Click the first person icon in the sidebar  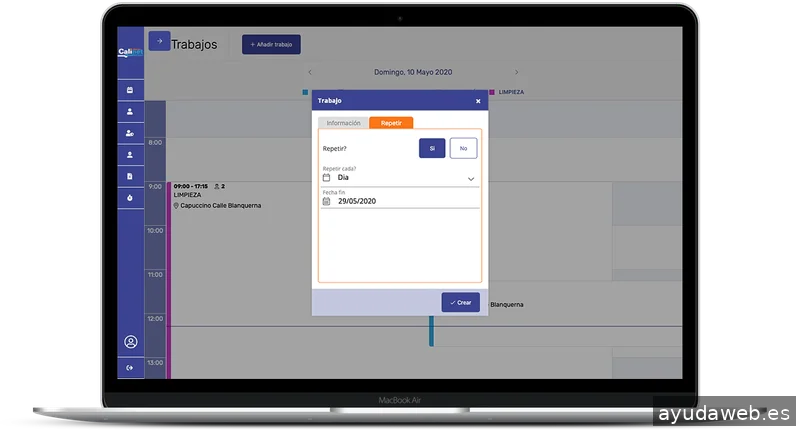130,112
